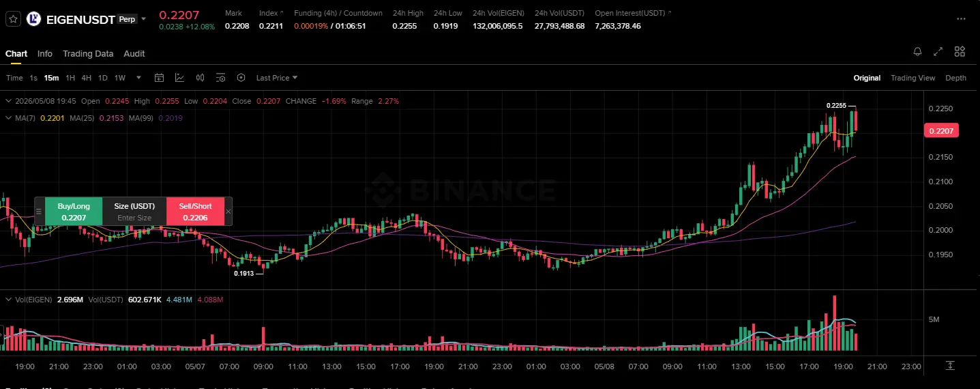
Task: Switch to the Info tab
Action: tap(45, 54)
